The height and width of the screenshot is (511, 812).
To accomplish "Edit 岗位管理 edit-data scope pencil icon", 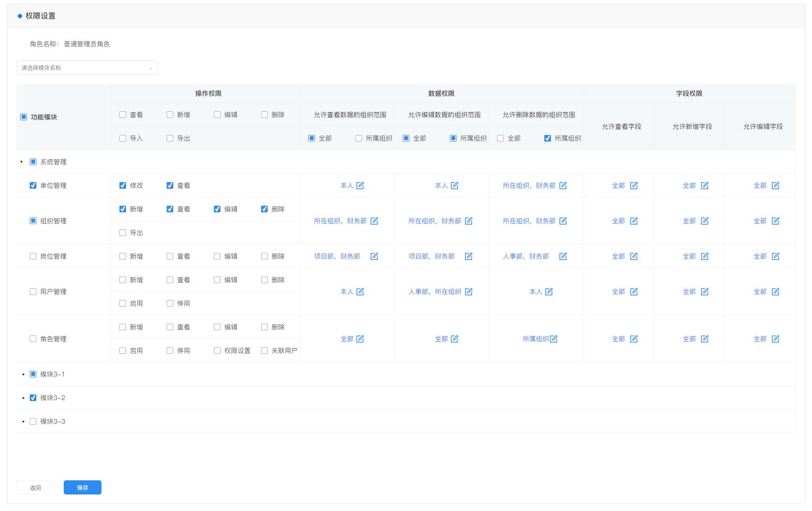I will 469,256.
